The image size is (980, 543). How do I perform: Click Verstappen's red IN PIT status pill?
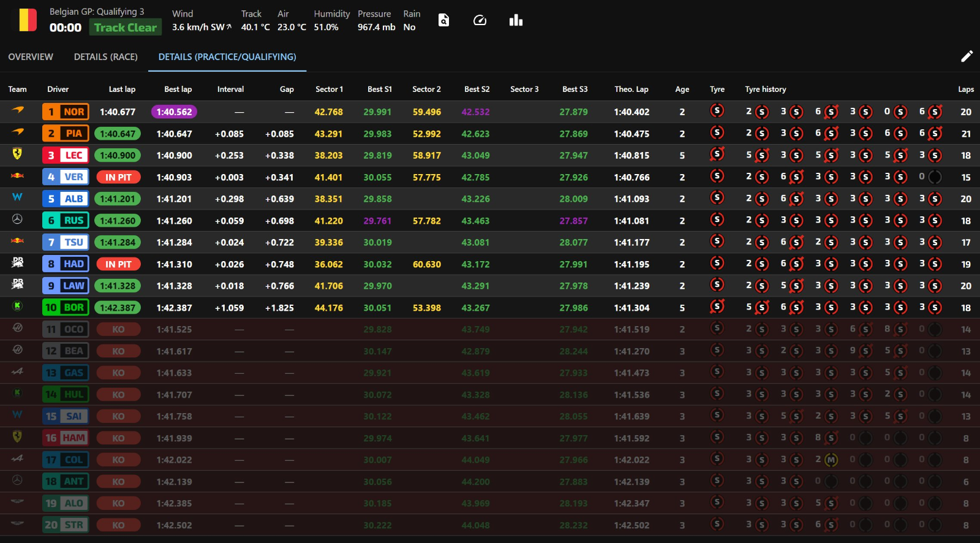pos(118,177)
